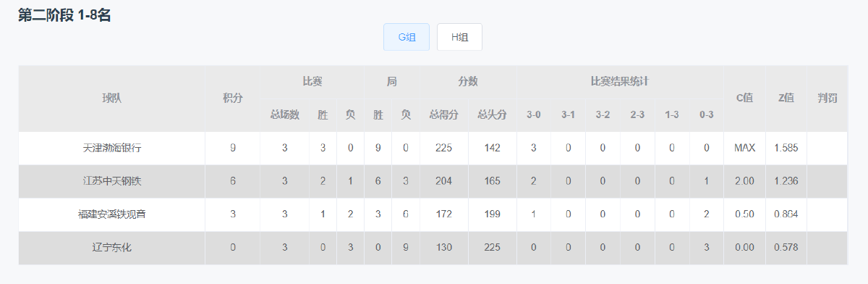This screenshot has width=868, height=284.
Task: Select team 福建安溪铁观音 row
Action: click(x=433, y=214)
